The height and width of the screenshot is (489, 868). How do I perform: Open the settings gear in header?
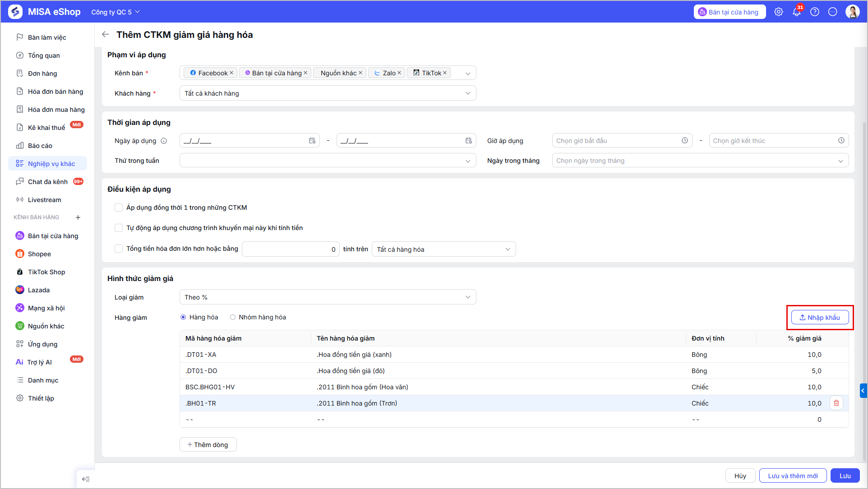[x=779, y=12]
